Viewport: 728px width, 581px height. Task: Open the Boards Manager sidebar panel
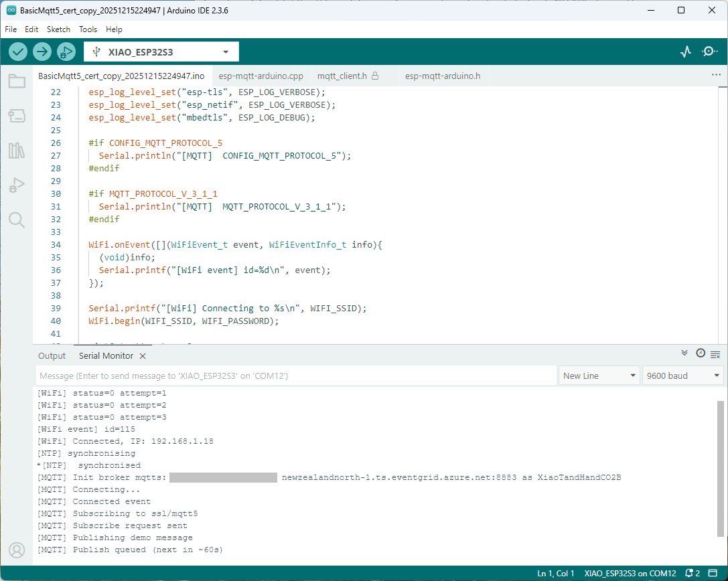17,116
